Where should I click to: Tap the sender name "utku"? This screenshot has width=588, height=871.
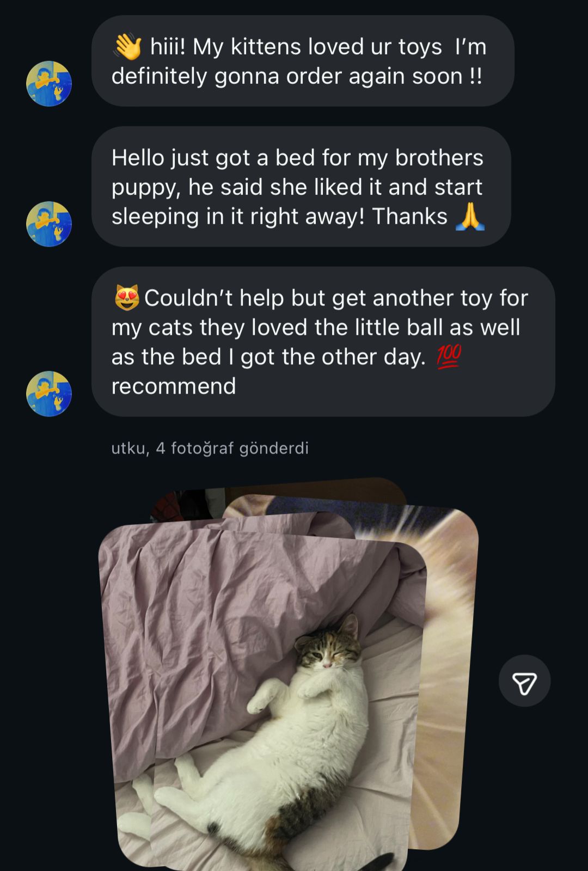128,448
